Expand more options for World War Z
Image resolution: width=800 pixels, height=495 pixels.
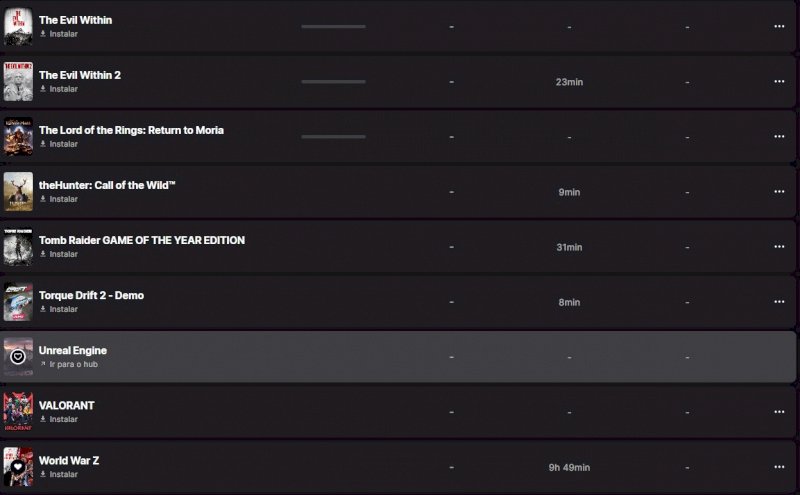coord(779,467)
